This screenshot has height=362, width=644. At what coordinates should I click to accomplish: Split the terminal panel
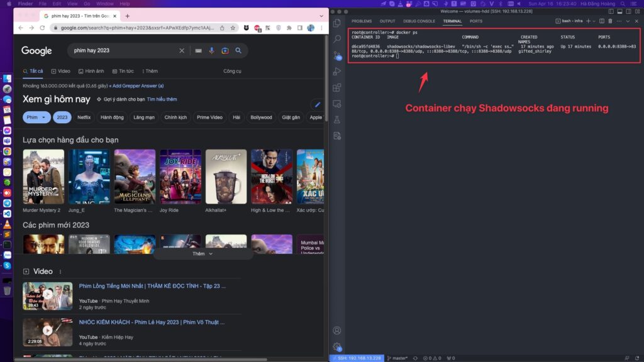click(x=602, y=21)
